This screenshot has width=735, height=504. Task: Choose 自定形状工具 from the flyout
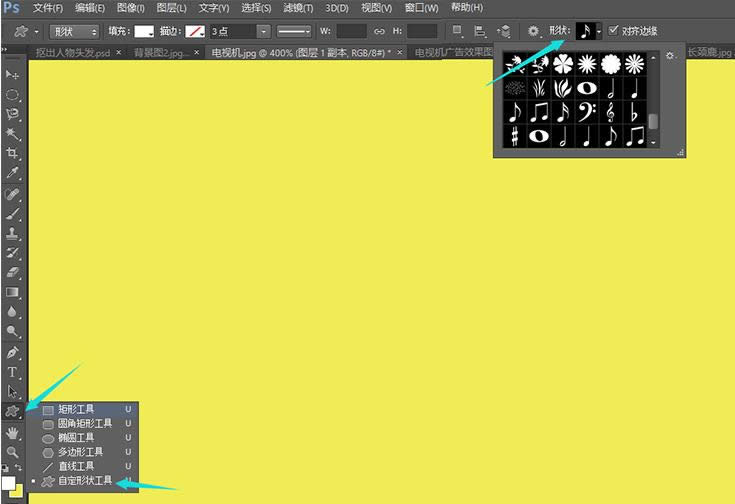click(82, 481)
